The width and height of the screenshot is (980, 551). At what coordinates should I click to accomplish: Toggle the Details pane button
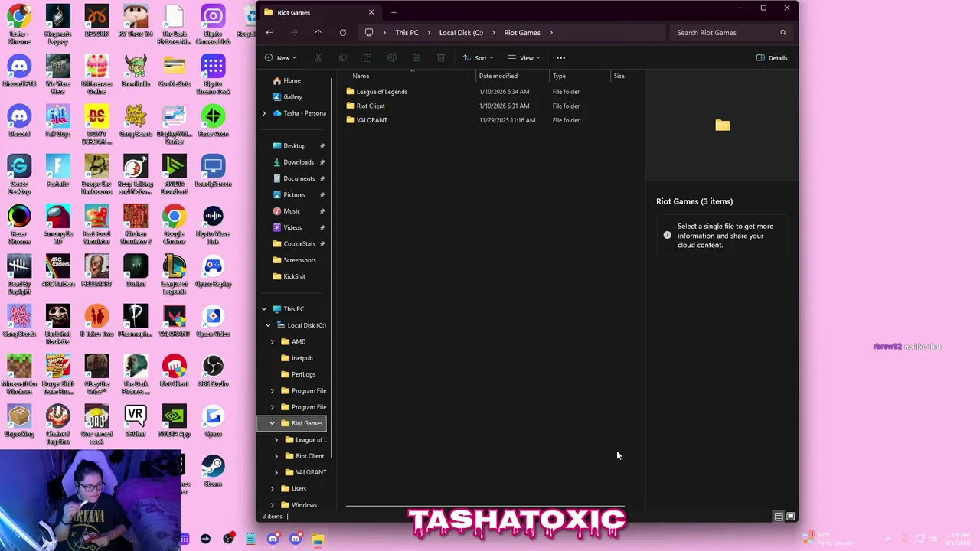pos(772,58)
